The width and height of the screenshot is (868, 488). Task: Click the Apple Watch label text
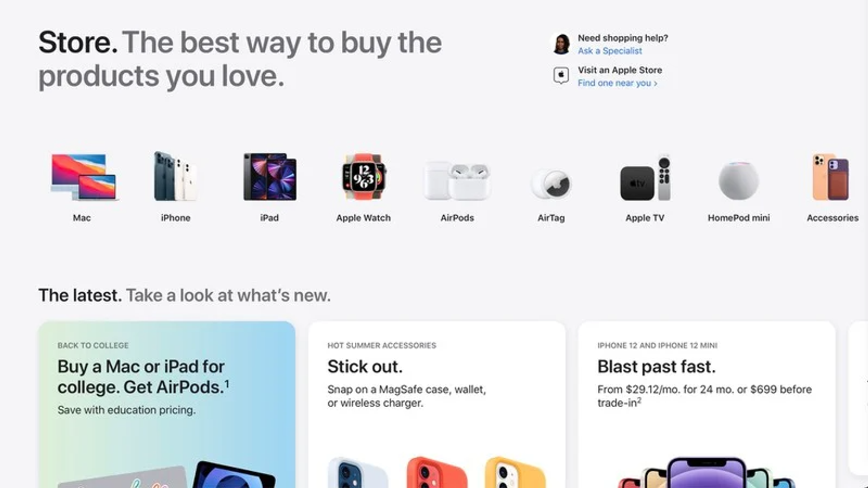click(x=363, y=218)
